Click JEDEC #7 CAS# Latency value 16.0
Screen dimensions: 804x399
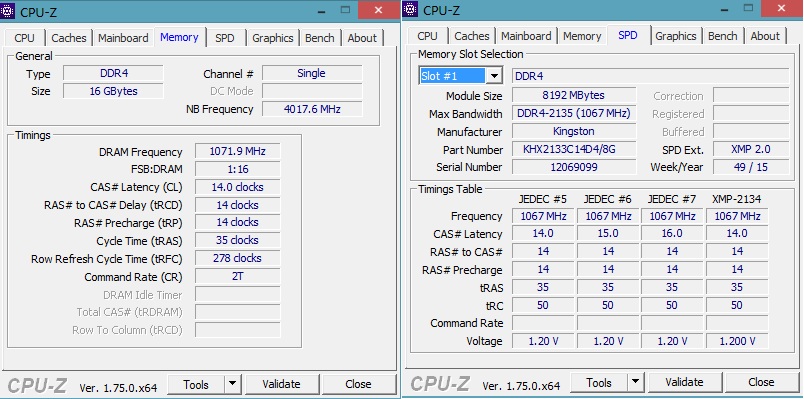coord(672,234)
